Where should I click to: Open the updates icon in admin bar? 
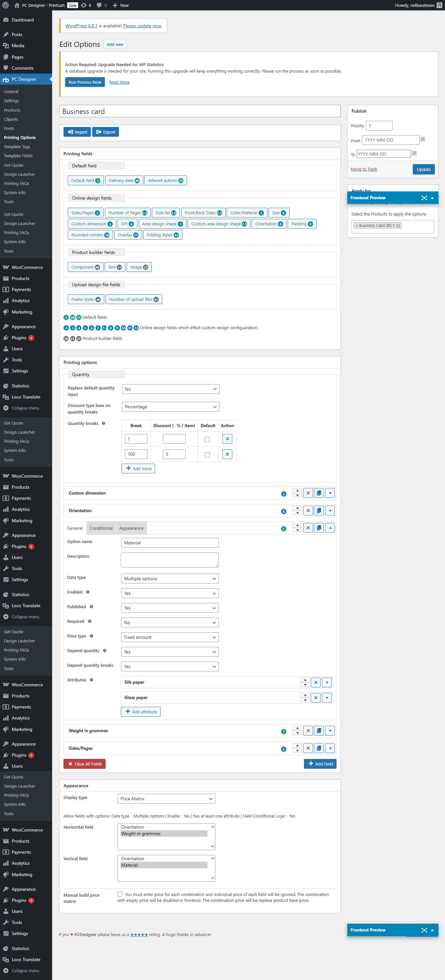pos(84,5)
